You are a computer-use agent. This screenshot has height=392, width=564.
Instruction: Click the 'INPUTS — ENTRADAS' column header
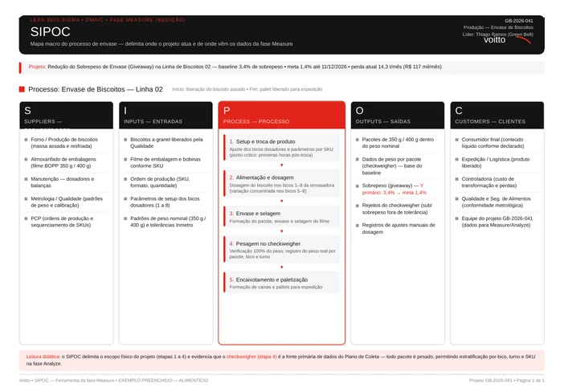tap(166, 115)
